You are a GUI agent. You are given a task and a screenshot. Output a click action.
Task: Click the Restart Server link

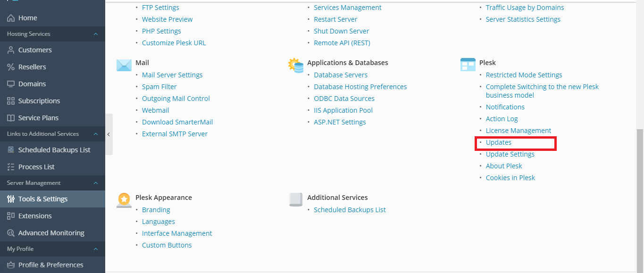pyautogui.click(x=335, y=19)
